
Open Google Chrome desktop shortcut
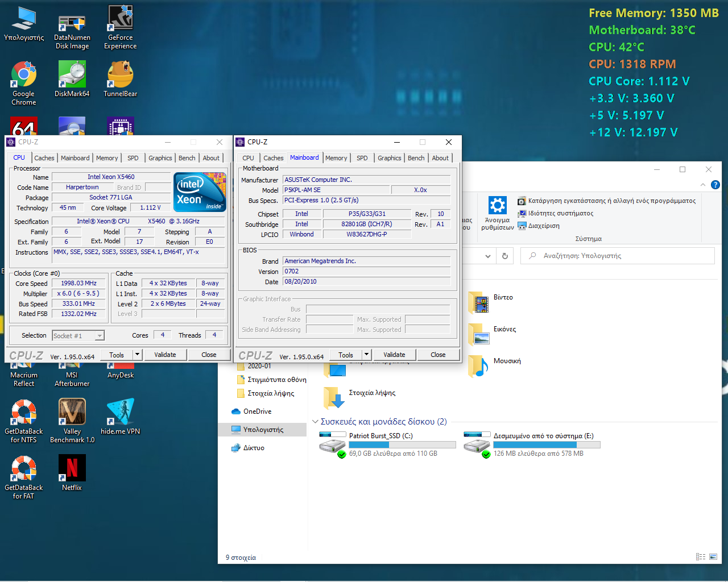coord(24,84)
